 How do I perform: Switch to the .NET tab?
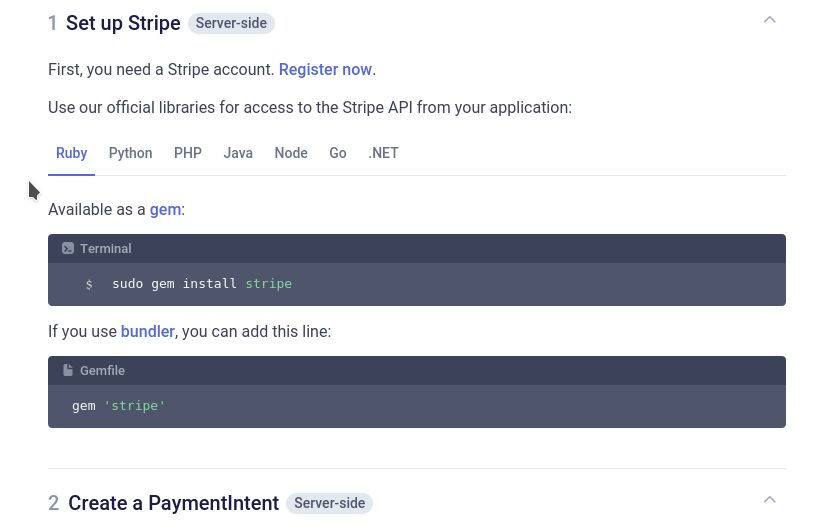click(383, 153)
